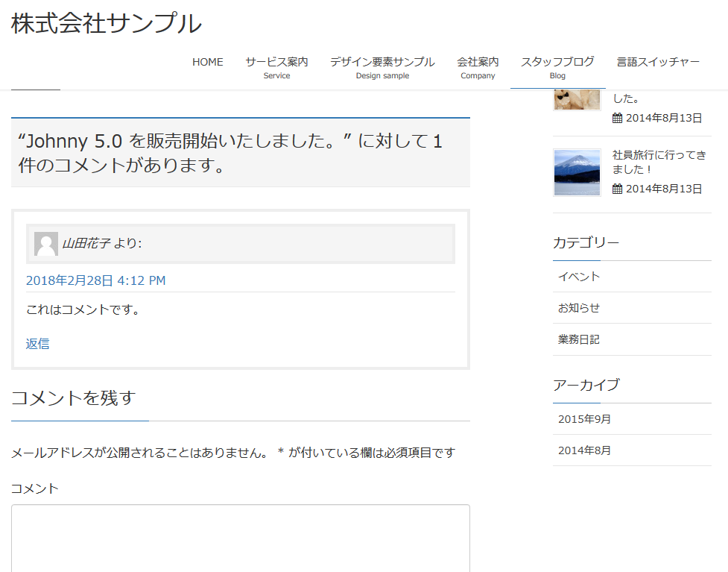Open the サービス案内 Service menu
728x572 pixels.
(x=276, y=68)
